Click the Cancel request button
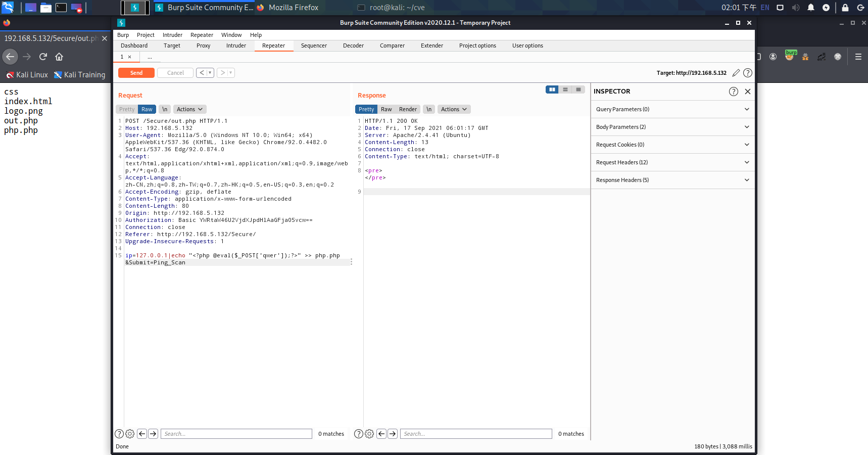The image size is (868, 455). coord(175,73)
